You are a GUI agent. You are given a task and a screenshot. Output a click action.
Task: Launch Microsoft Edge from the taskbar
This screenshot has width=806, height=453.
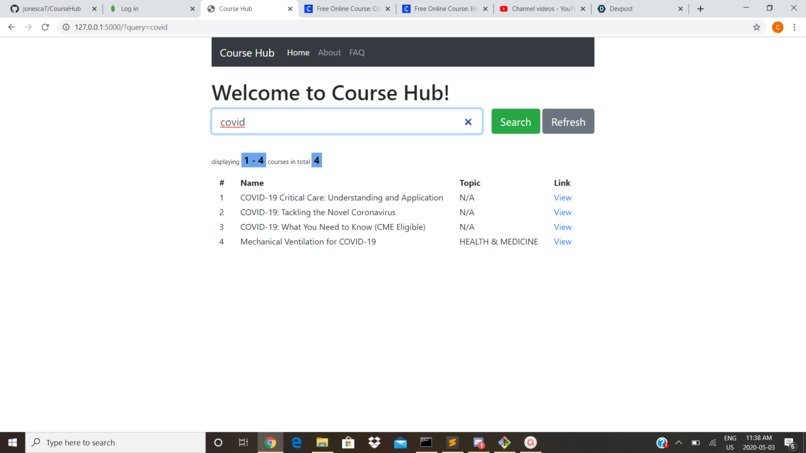point(297,442)
